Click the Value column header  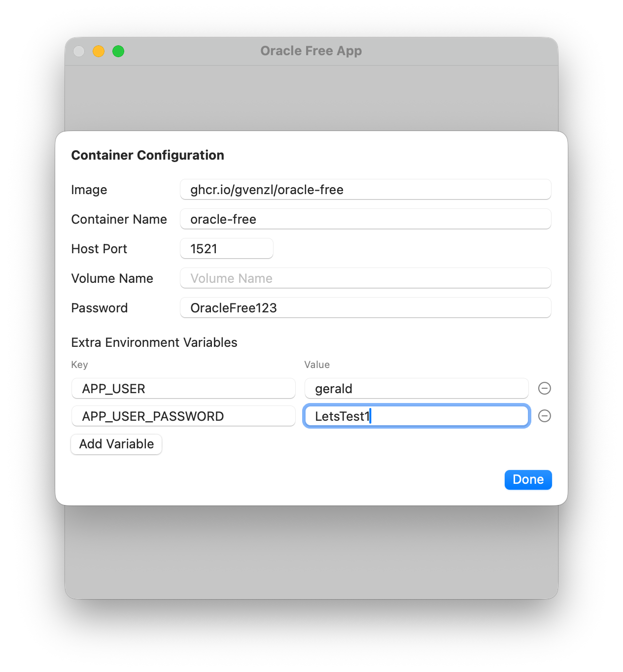(x=317, y=365)
